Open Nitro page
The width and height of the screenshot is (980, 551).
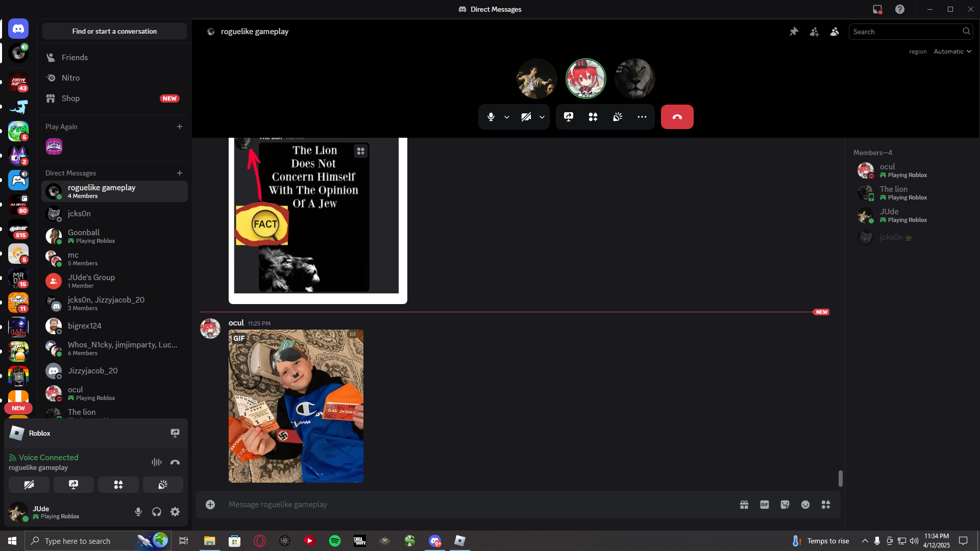pos(114,78)
